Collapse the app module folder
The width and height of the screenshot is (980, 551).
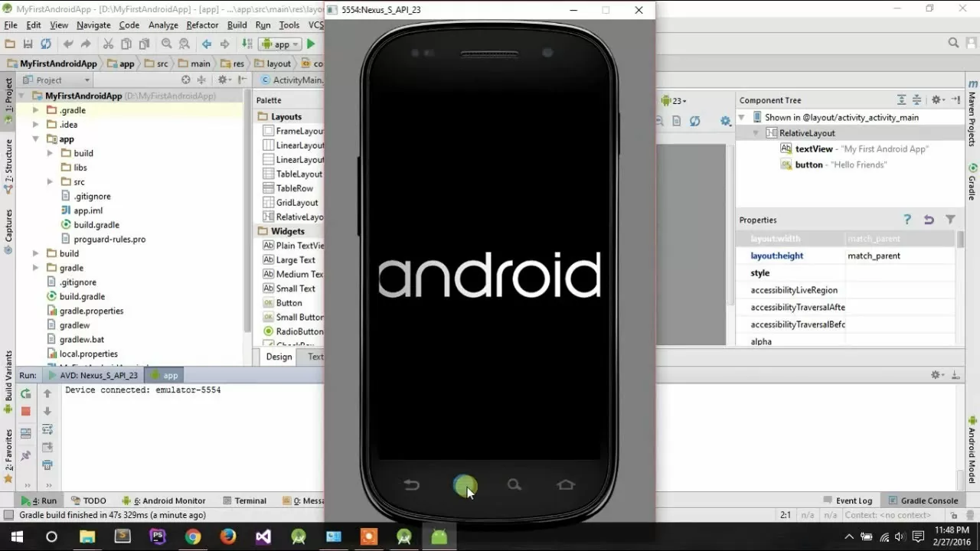pyautogui.click(x=35, y=139)
